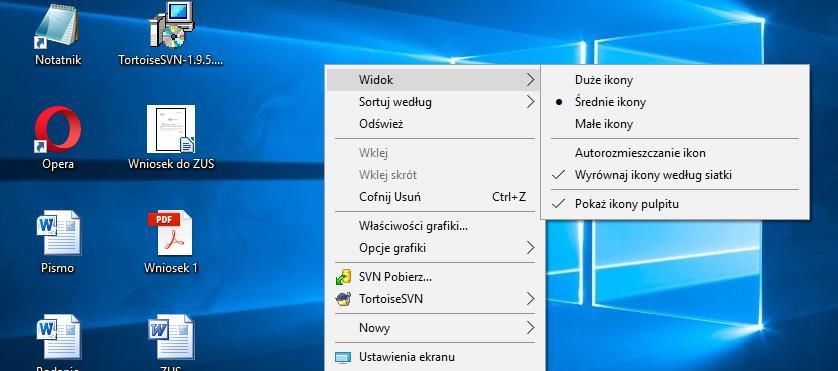Open the Notatnik desktop shortcut icon
838x371 pixels.
(x=57, y=27)
